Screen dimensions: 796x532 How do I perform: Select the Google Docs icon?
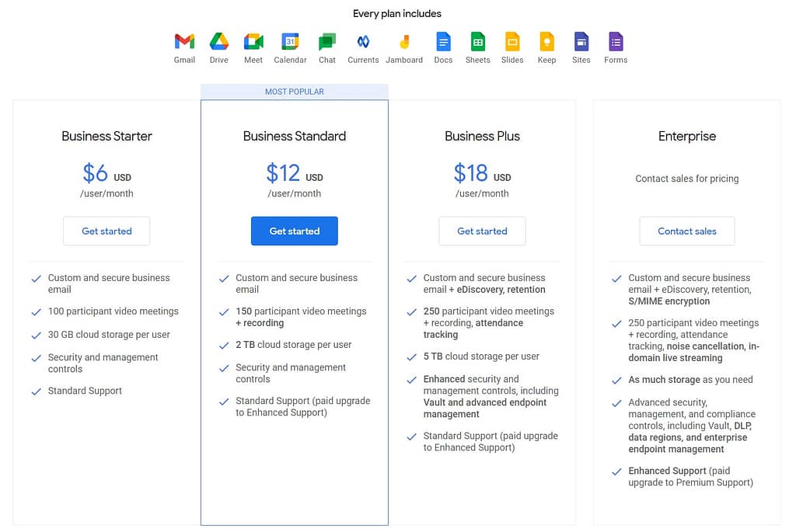coord(443,42)
